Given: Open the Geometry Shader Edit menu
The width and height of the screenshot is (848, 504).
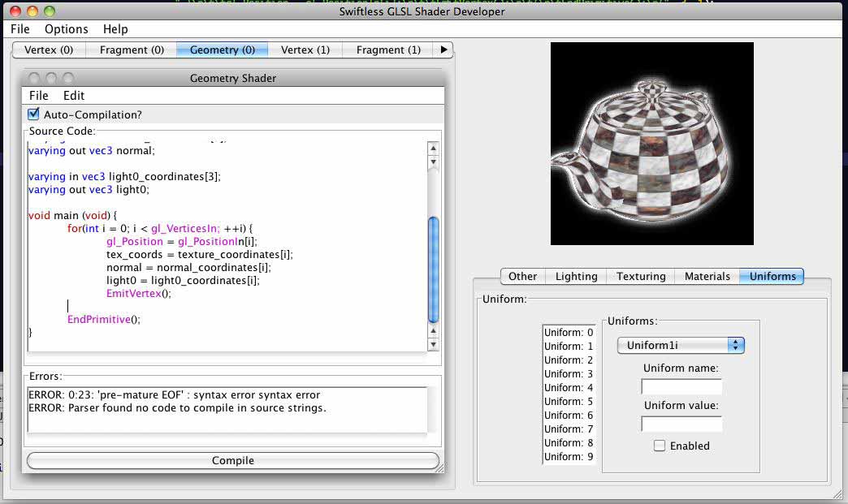Looking at the screenshot, I should [74, 96].
